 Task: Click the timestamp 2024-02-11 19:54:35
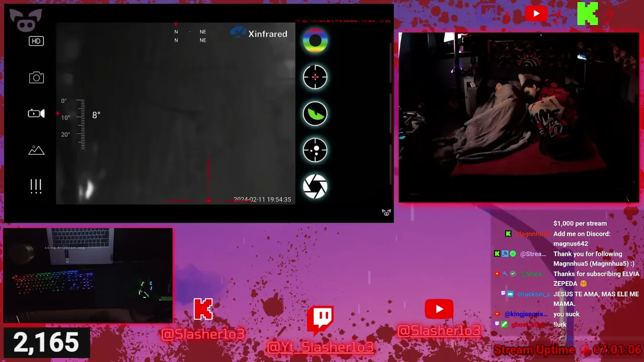(262, 200)
